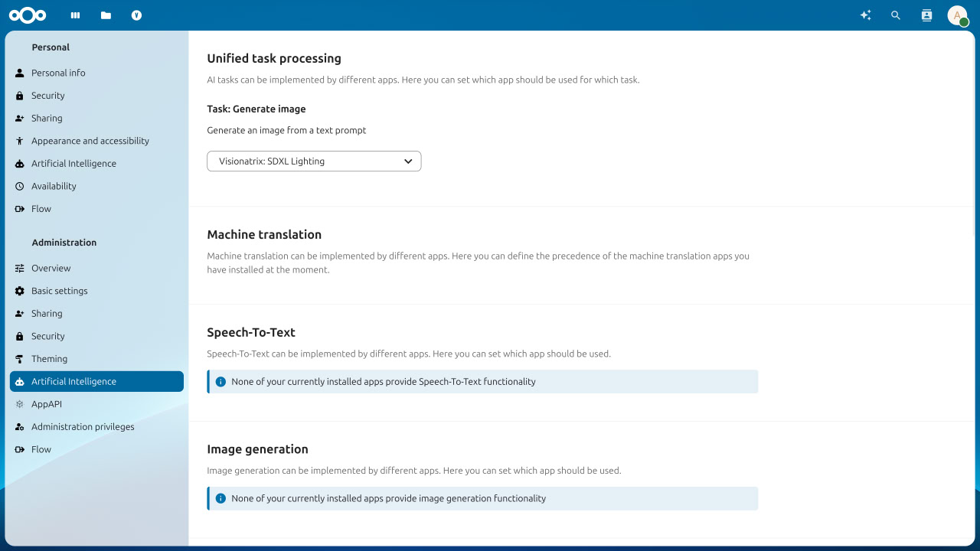Click the Overview list icon
Screen dimensions: 980x551
click(x=20, y=268)
